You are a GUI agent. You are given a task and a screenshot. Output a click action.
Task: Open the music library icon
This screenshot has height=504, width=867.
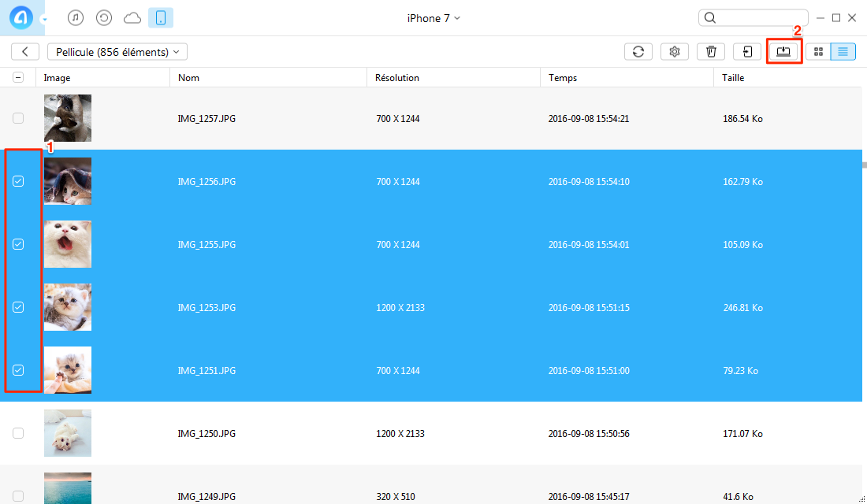coord(76,17)
